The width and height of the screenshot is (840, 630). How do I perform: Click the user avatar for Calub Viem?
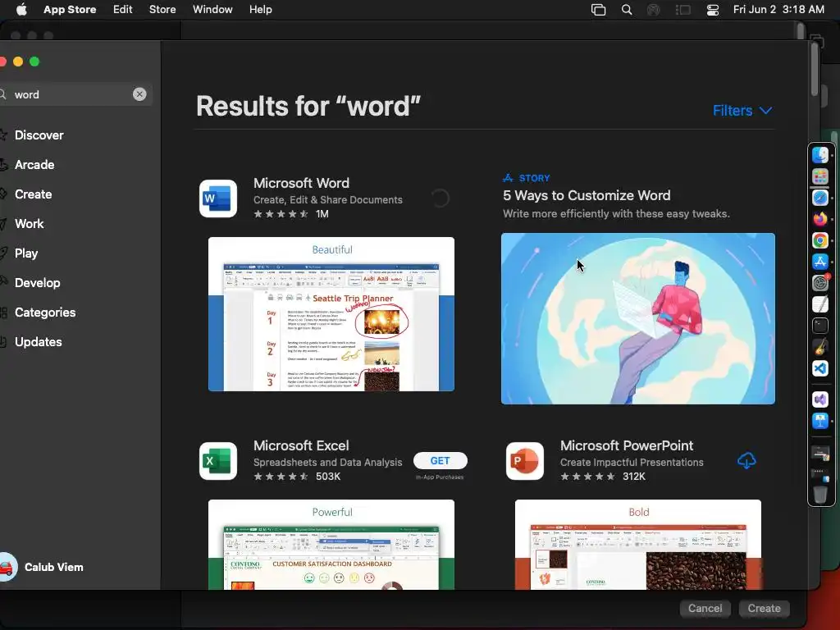pos(7,567)
